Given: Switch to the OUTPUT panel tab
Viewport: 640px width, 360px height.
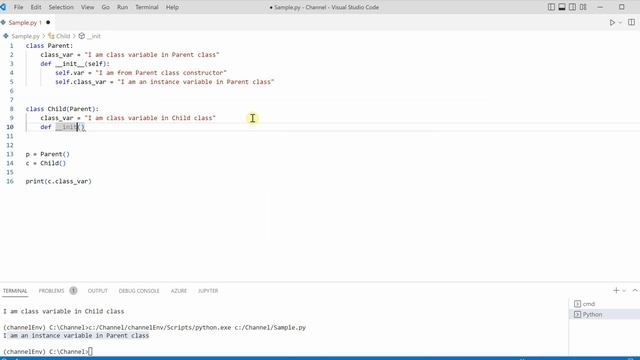Looking at the screenshot, I should click(x=98, y=291).
